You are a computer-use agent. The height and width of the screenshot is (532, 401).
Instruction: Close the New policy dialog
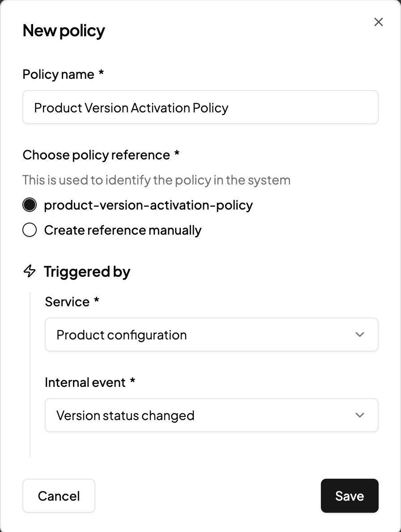click(x=379, y=22)
